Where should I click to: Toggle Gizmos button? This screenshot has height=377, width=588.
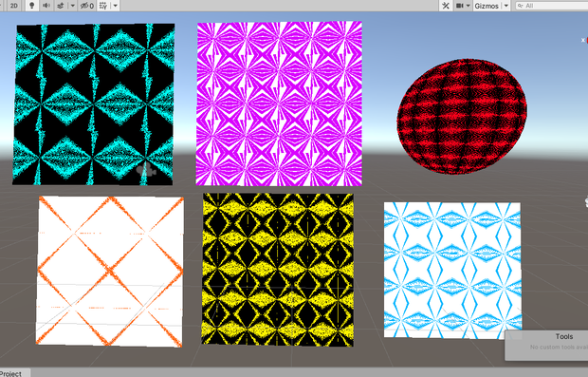click(487, 6)
